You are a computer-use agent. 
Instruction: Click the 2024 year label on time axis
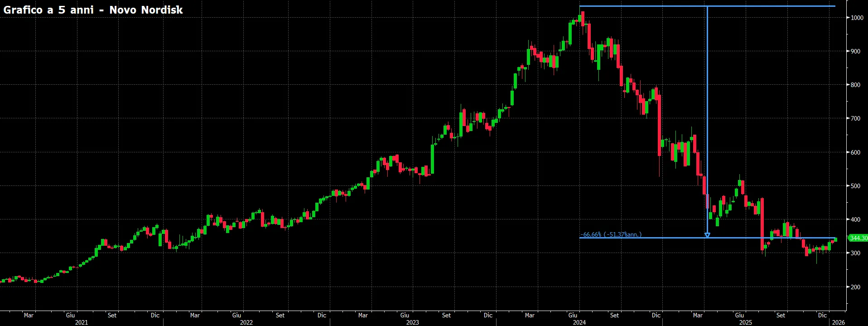click(579, 322)
